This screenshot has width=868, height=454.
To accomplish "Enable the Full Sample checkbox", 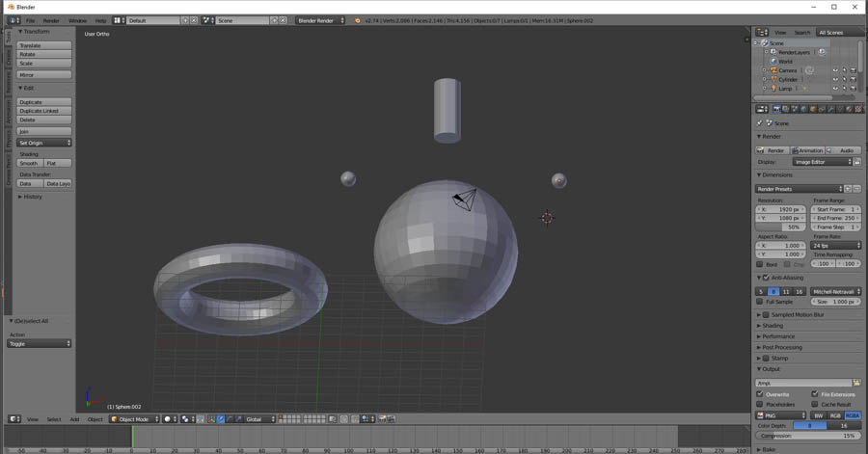I will [760, 302].
